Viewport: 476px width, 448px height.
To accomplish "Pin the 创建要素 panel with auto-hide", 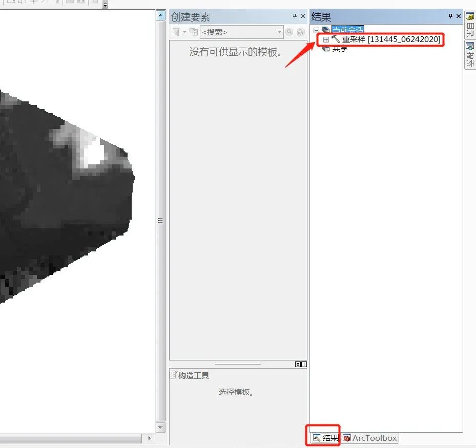I will (295, 16).
